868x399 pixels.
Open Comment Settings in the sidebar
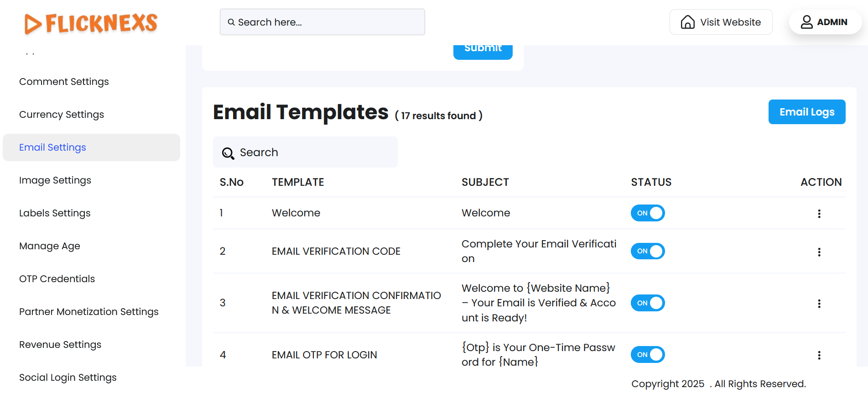click(x=64, y=82)
